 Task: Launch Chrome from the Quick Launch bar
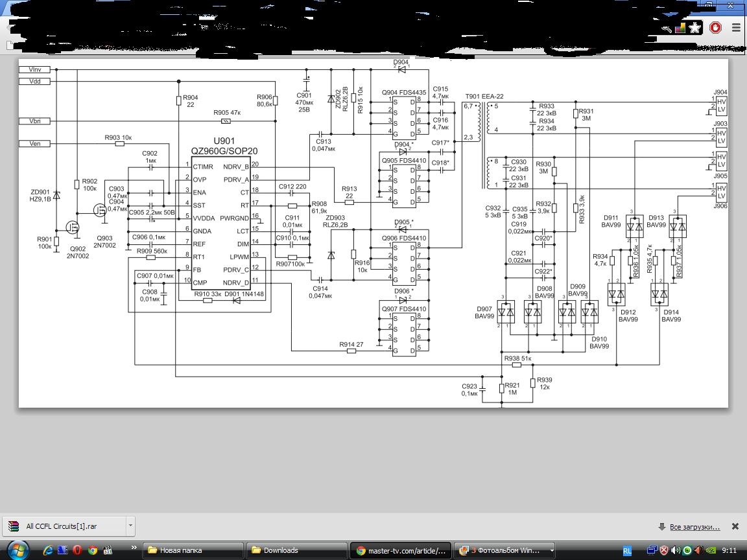tap(92, 550)
